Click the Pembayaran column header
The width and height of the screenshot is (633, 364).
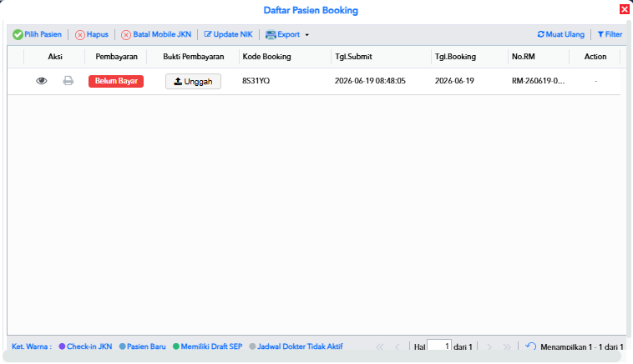coord(116,57)
